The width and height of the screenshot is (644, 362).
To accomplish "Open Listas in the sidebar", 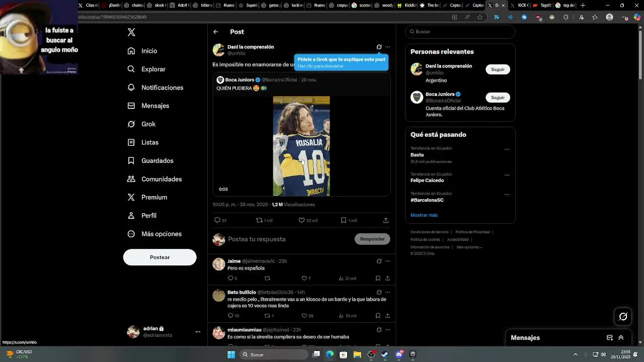I will [143, 142].
